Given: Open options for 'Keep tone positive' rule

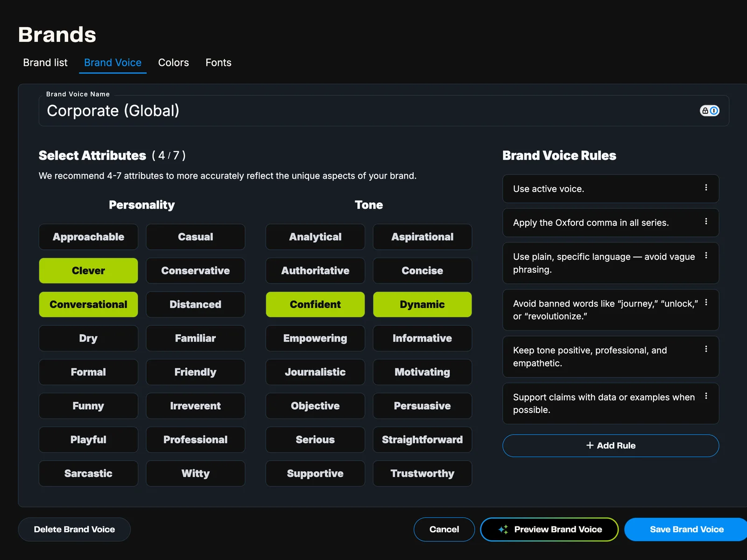Looking at the screenshot, I should 706,349.
